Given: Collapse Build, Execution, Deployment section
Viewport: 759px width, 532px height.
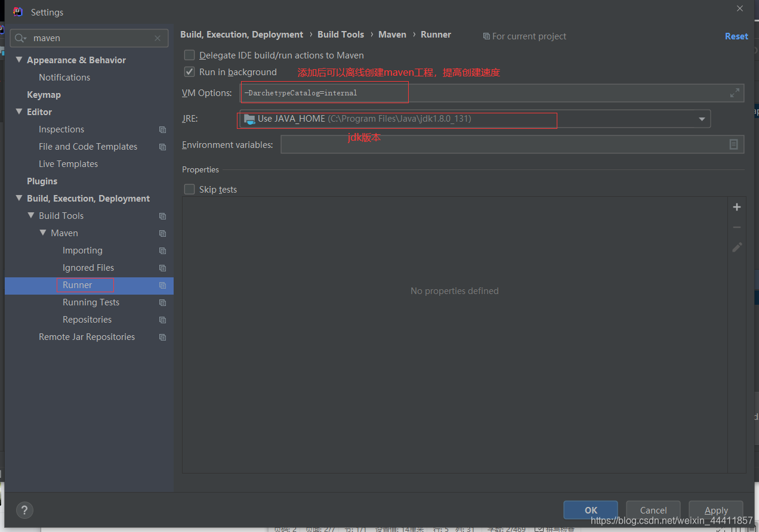Looking at the screenshot, I should pyautogui.click(x=19, y=198).
